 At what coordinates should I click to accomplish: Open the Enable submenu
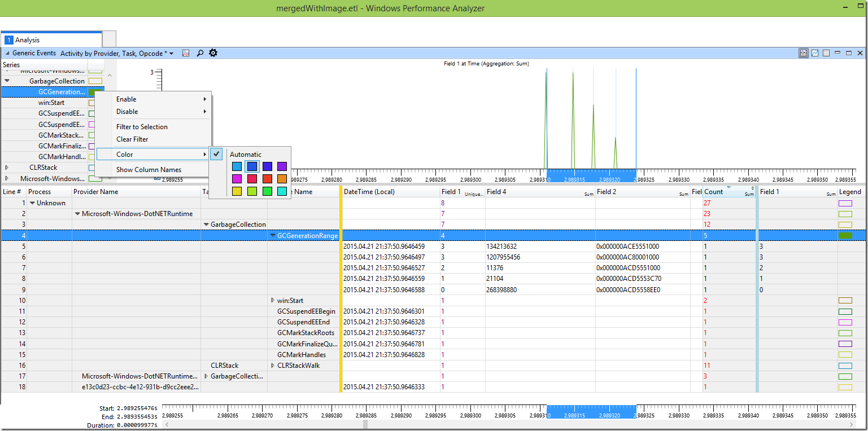pos(153,99)
